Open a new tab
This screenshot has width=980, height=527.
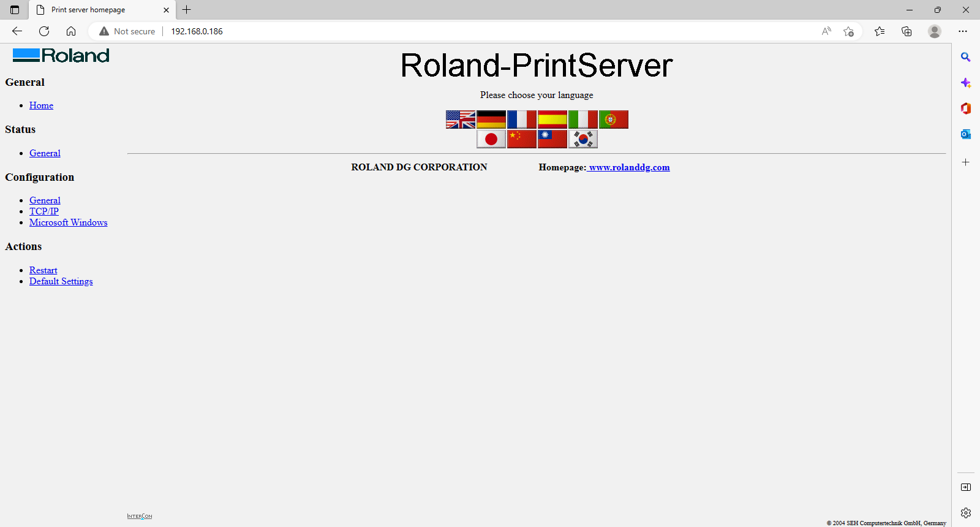[x=187, y=10]
